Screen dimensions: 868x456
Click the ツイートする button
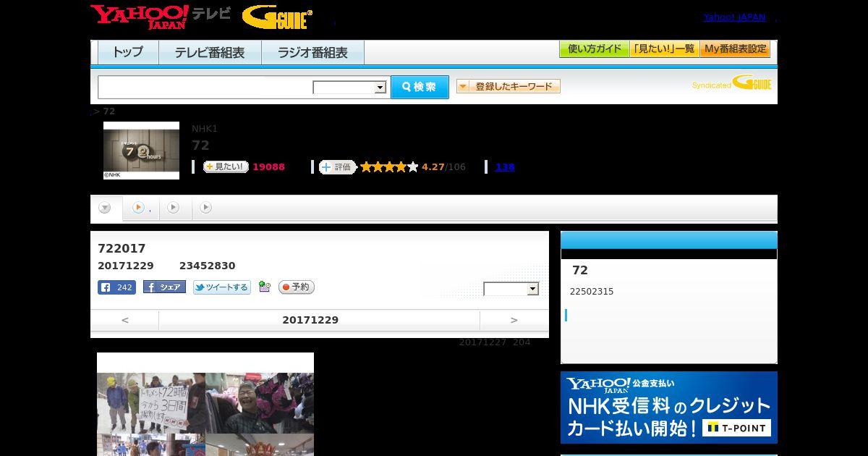coord(222,287)
